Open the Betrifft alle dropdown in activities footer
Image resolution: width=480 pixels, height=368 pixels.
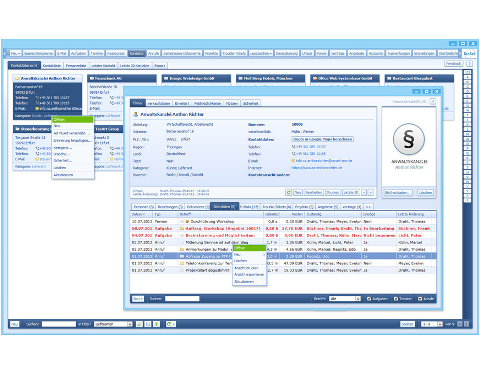[x=345, y=299]
